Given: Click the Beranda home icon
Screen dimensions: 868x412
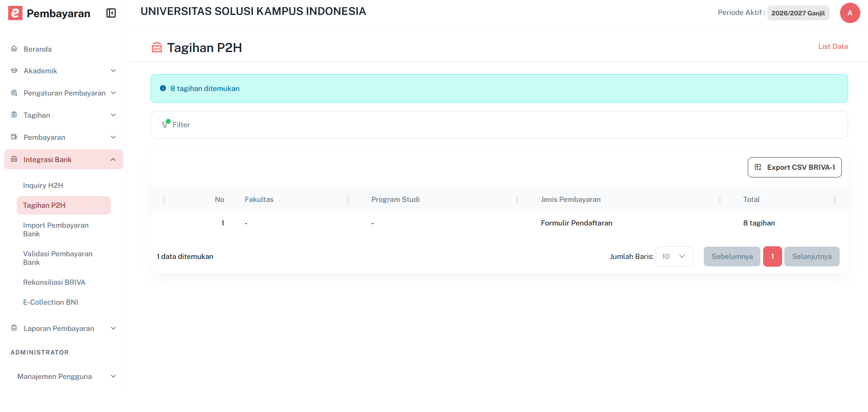Looking at the screenshot, I should click(14, 48).
